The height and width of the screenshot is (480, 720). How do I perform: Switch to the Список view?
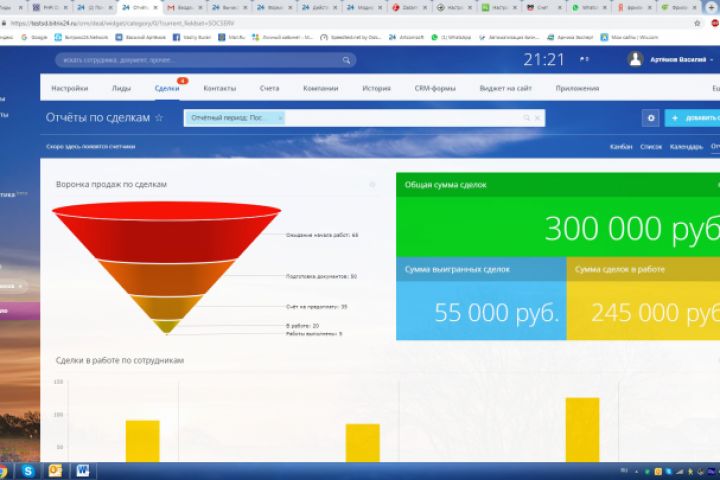651,147
